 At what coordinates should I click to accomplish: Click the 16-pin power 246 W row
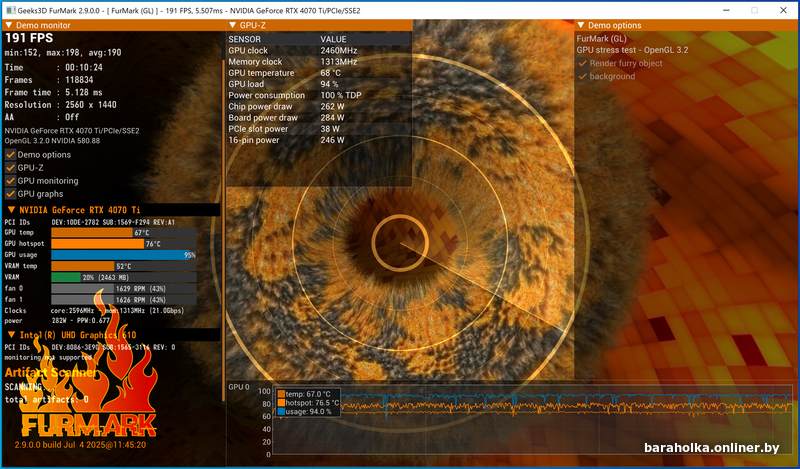coord(319,140)
